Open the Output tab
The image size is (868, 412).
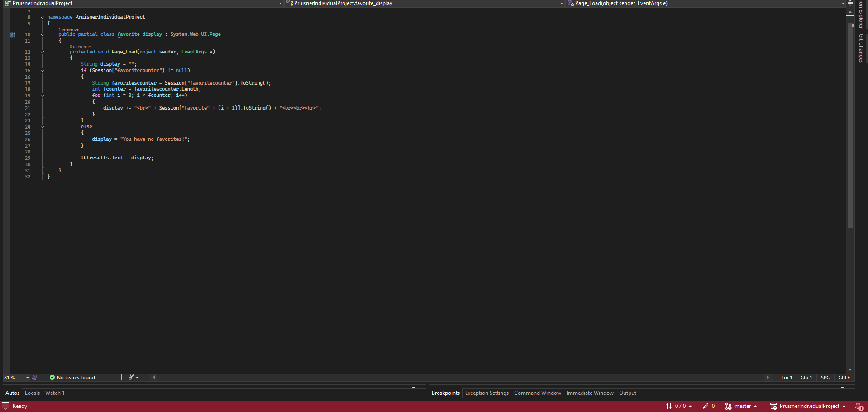coord(627,393)
